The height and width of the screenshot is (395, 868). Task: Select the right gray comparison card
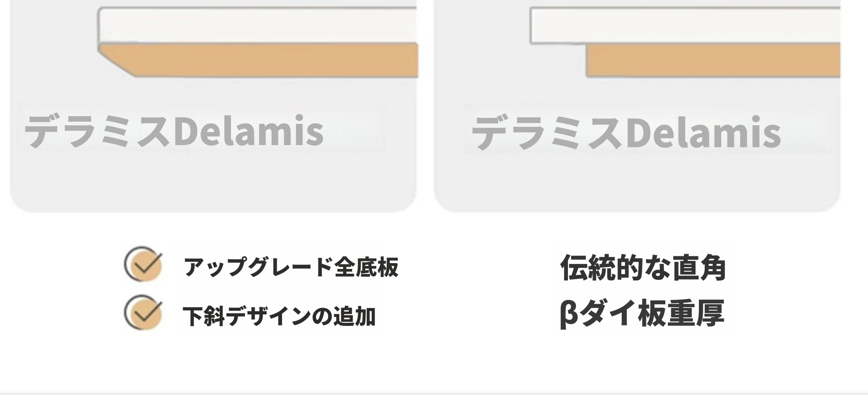[637, 106]
